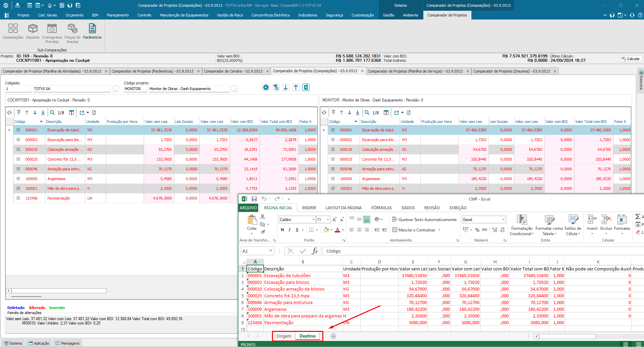Click the Mensagens button in status bar

[68, 343]
